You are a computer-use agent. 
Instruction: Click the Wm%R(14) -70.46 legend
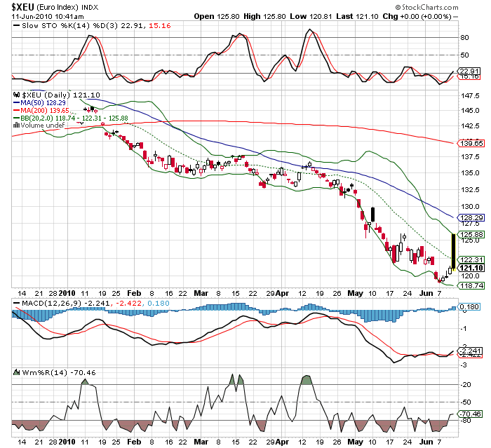[59, 372]
